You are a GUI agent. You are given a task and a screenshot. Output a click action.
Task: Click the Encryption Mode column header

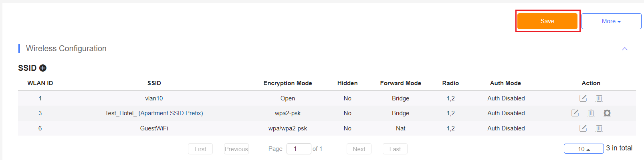coord(288,83)
